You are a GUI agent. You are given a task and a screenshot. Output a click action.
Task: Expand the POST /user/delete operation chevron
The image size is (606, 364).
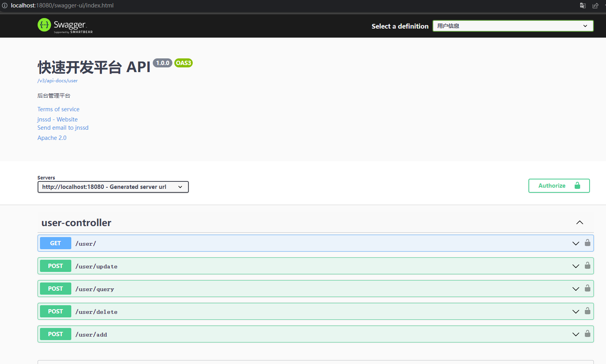(x=575, y=311)
